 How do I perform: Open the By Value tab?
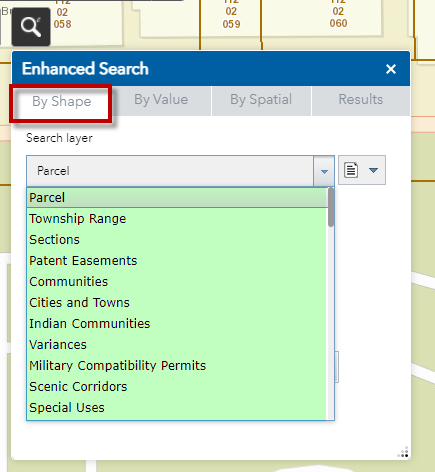coord(161,99)
